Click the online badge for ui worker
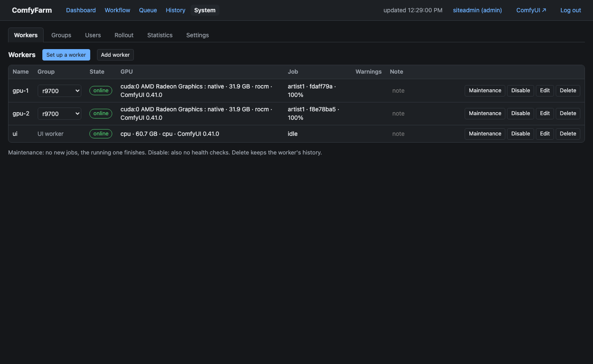Screen dimensions: 593x364 (101, 134)
